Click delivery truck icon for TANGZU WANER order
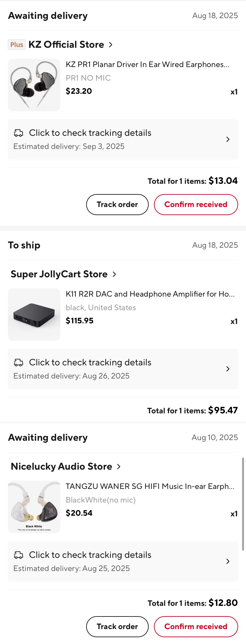The width and height of the screenshot is (246, 644). click(18, 555)
